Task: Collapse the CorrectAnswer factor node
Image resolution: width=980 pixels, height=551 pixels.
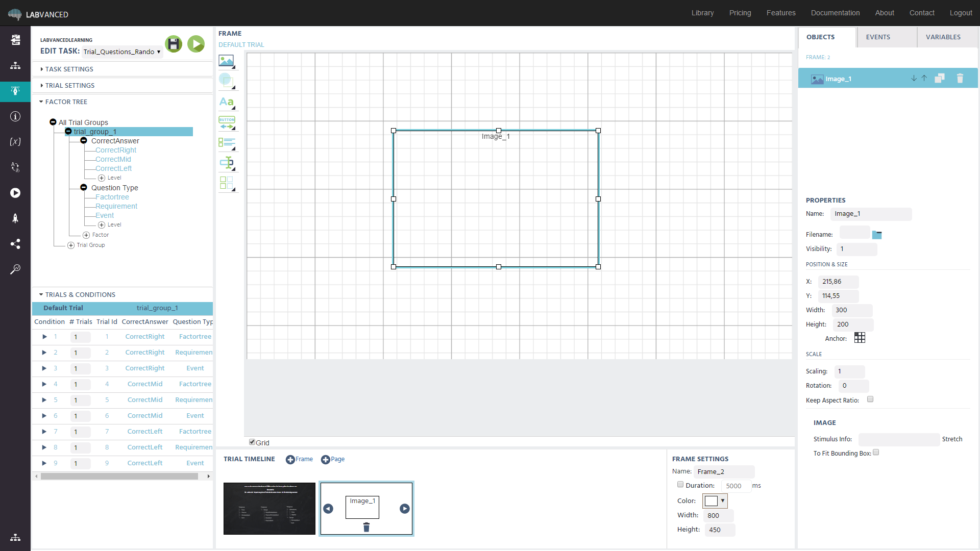Action: [84, 141]
